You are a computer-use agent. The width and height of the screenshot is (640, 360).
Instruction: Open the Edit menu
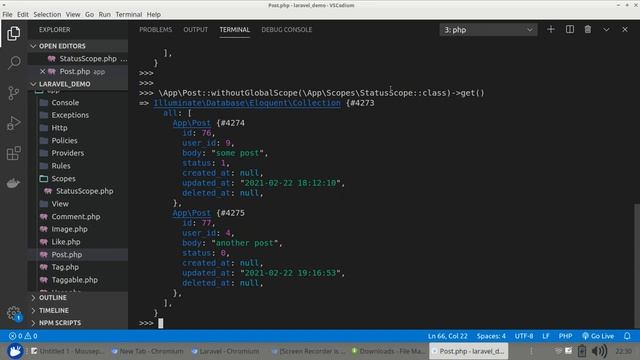click(x=22, y=14)
